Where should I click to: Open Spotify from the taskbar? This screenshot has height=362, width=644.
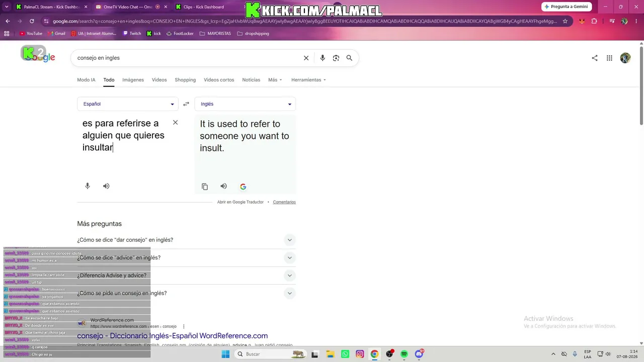404,354
